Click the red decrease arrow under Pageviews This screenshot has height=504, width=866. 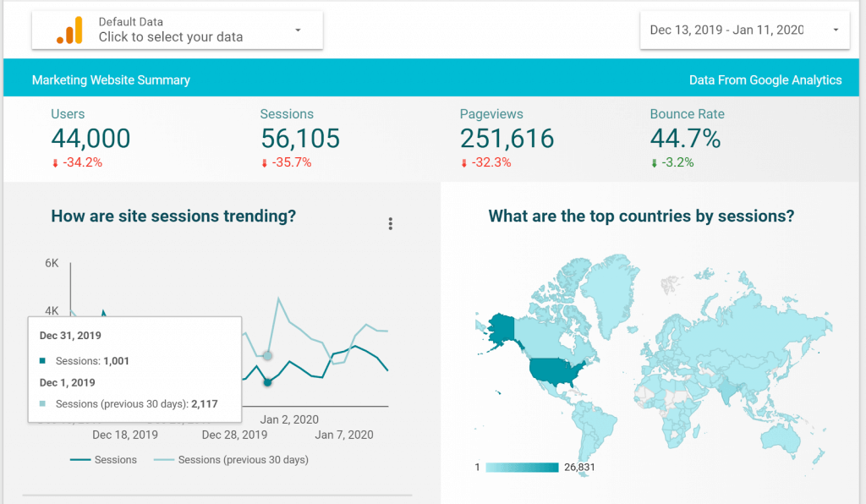(x=465, y=162)
